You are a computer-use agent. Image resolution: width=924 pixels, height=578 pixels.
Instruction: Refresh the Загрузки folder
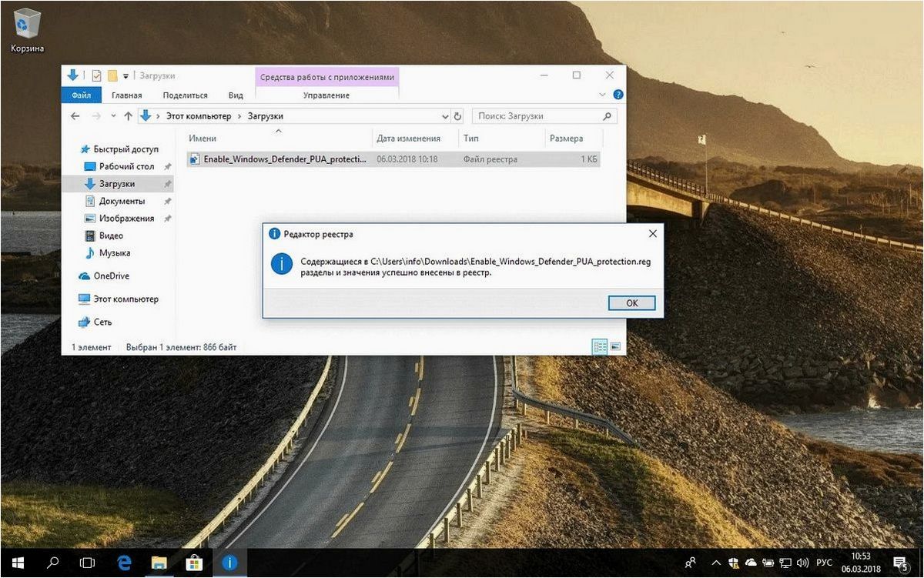click(x=457, y=116)
